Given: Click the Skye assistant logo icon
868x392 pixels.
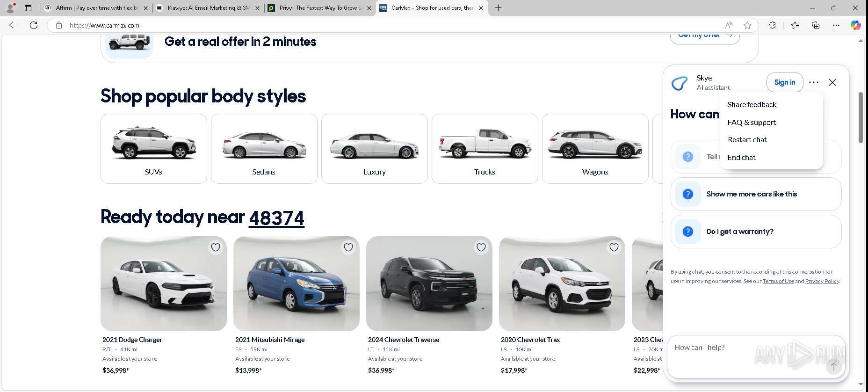Looking at the screenshot, I should click(680, 83).
